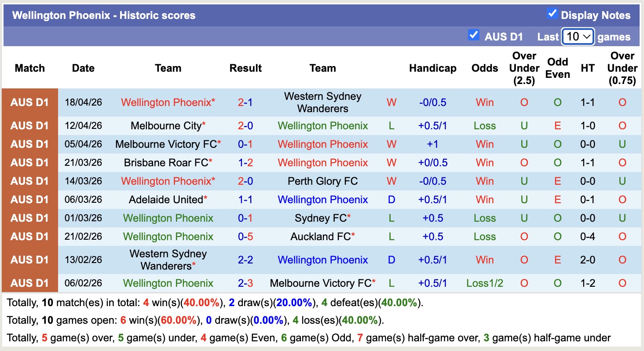This screenshot has height=351, width=644.
Task: Toggle the AUS D1 league filter checkbox
Action: coord(474,36)
